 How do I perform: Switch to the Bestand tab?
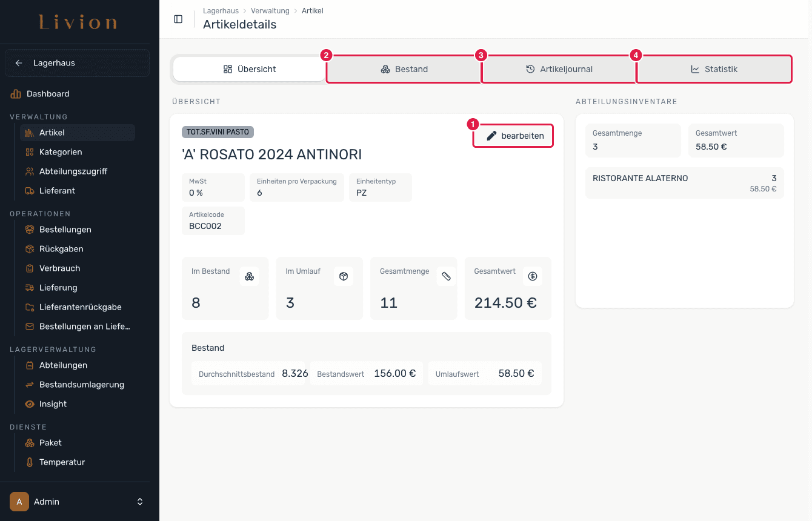pos(404,69)
